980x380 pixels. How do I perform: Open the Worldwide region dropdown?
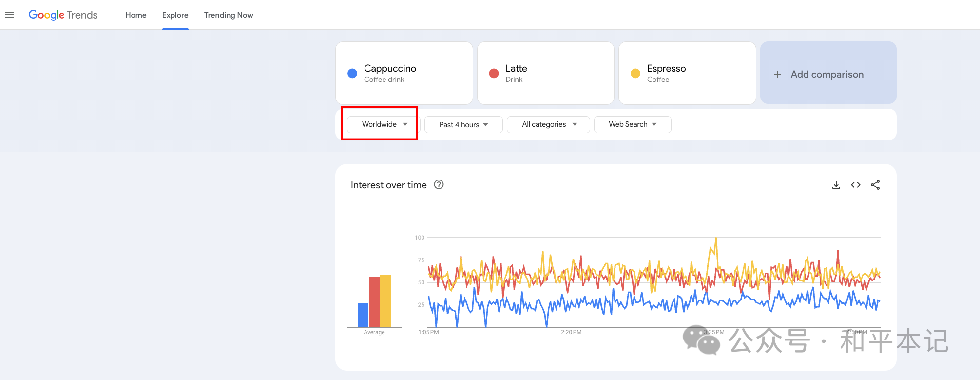[383, 124]
